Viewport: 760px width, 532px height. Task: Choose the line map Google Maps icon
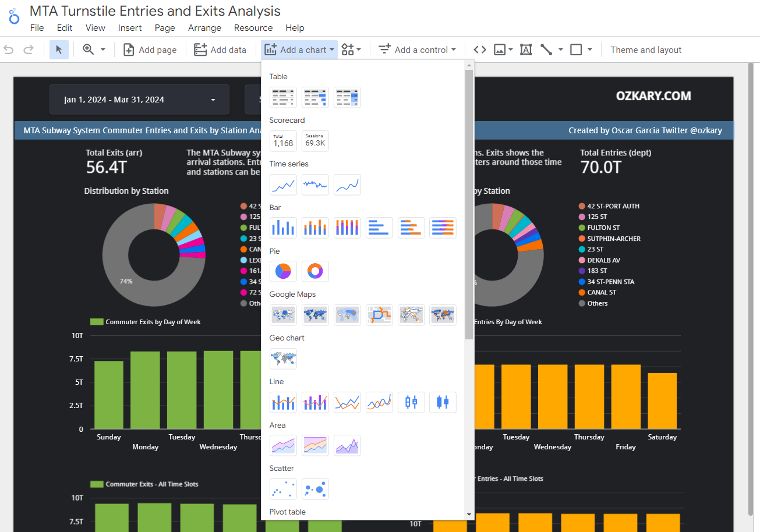click(379, 315)
